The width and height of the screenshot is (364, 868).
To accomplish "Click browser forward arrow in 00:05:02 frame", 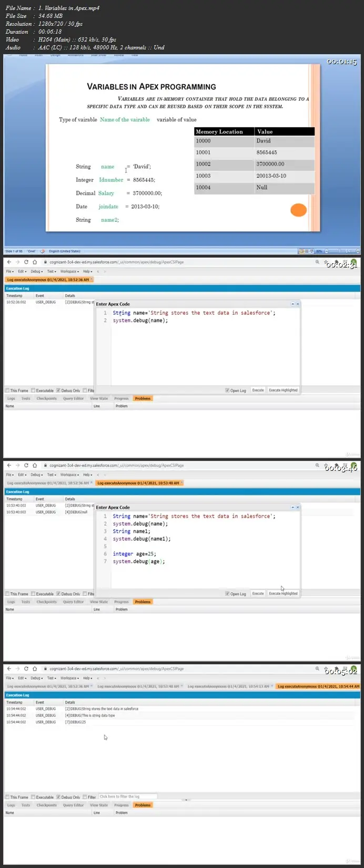I will (x=18, y=669).
